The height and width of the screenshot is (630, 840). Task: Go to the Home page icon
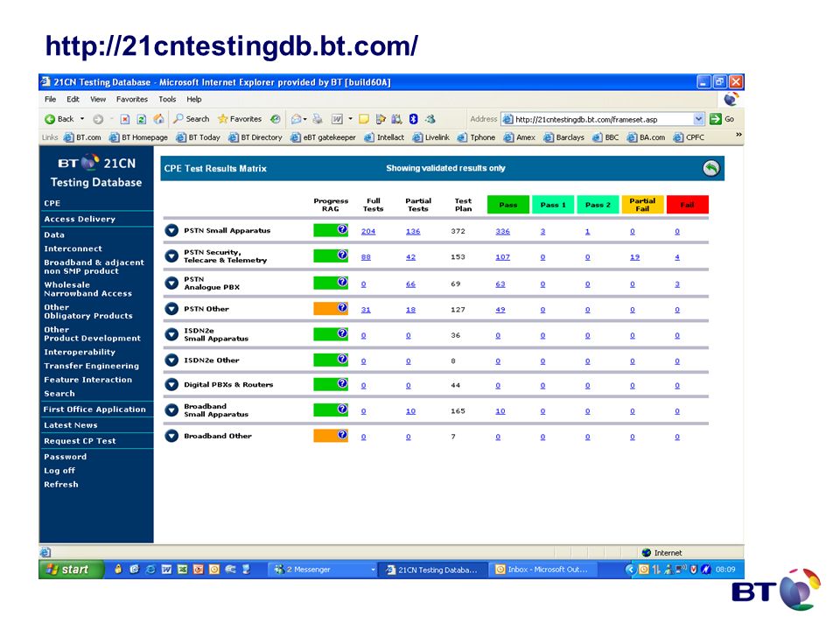(x=158, y=119)
